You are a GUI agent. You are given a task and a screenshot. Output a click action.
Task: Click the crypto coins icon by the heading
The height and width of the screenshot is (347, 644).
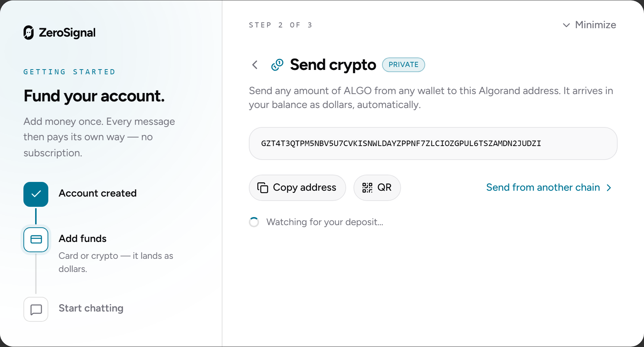tap(277, 65)
